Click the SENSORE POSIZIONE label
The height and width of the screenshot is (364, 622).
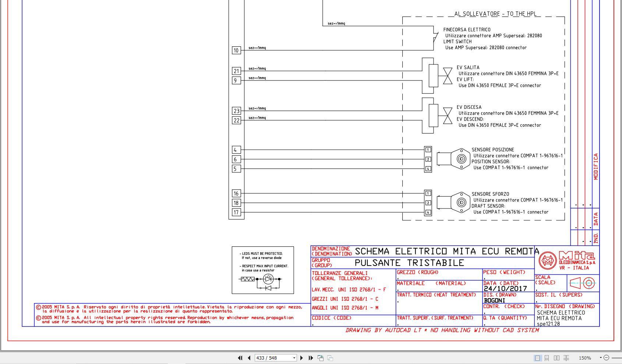click(493, 150)
